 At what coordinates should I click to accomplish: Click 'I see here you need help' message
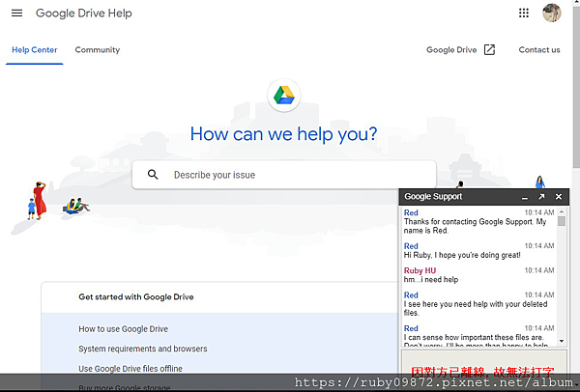[476, 309]
